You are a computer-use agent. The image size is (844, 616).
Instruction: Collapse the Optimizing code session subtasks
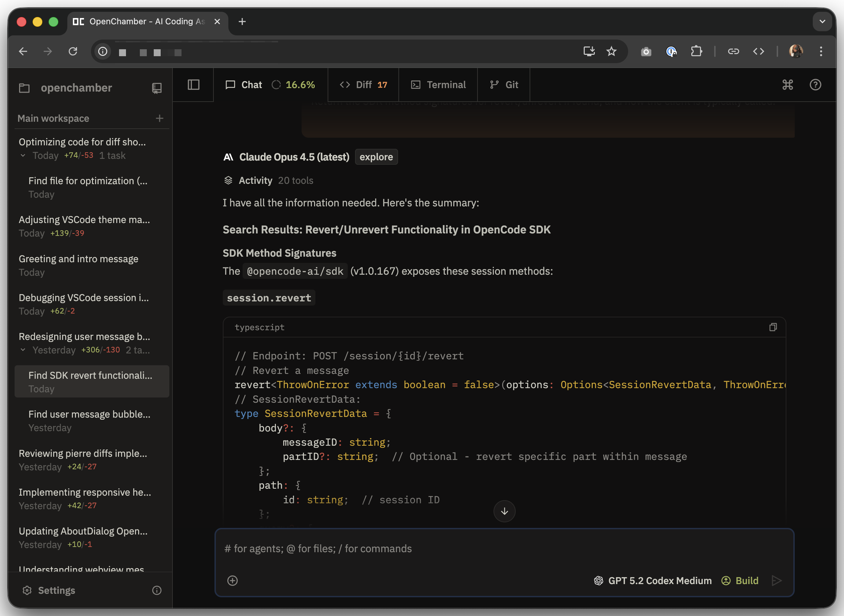23,155
